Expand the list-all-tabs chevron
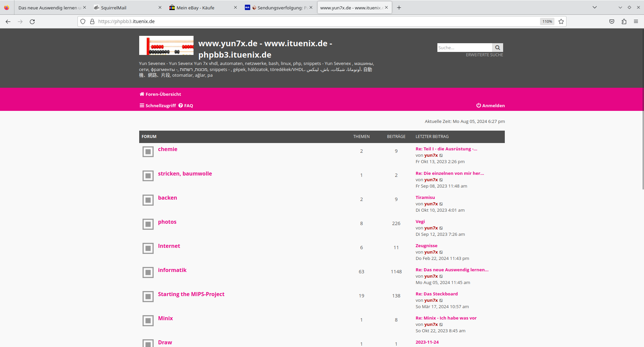 pyautogui.click(x=595, y=7)
